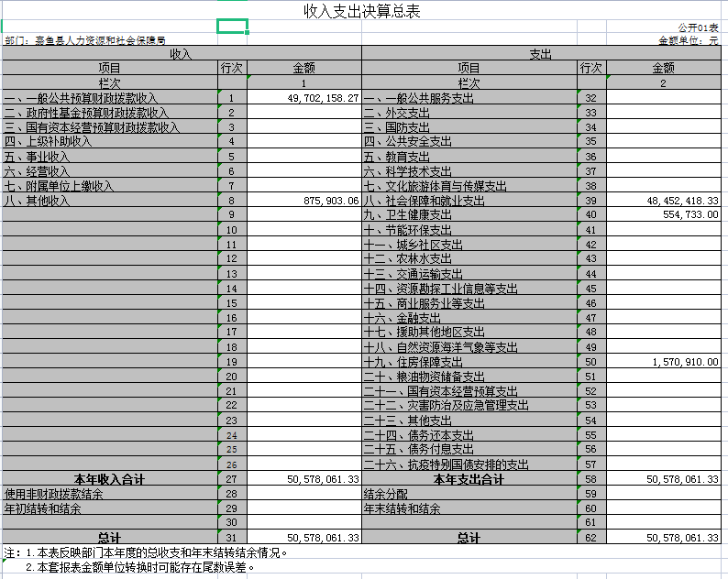Click the 十九、住房保障支出 cell
Screen dimensions: 728x579
point(469,362)
